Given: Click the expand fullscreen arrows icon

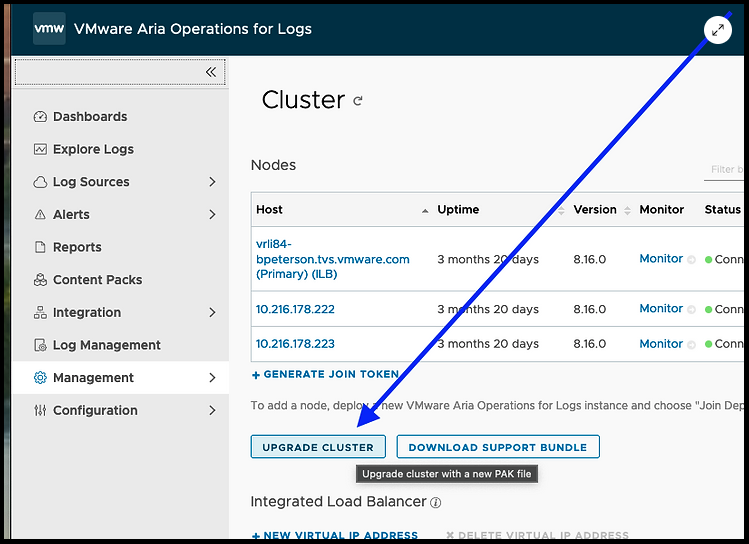Looking at the screenshot, I should (x=717, y=30).
